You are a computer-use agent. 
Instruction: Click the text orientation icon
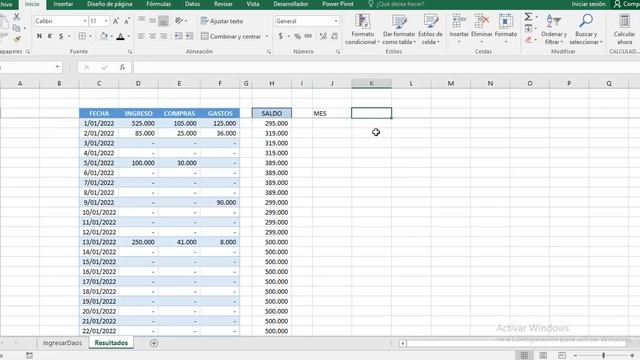point(179,20)
